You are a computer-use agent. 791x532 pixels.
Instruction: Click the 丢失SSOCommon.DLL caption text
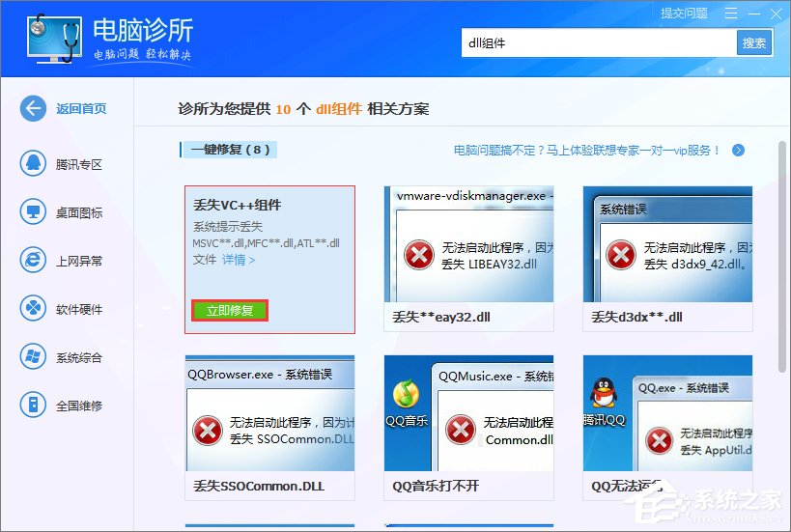[259, 486]
